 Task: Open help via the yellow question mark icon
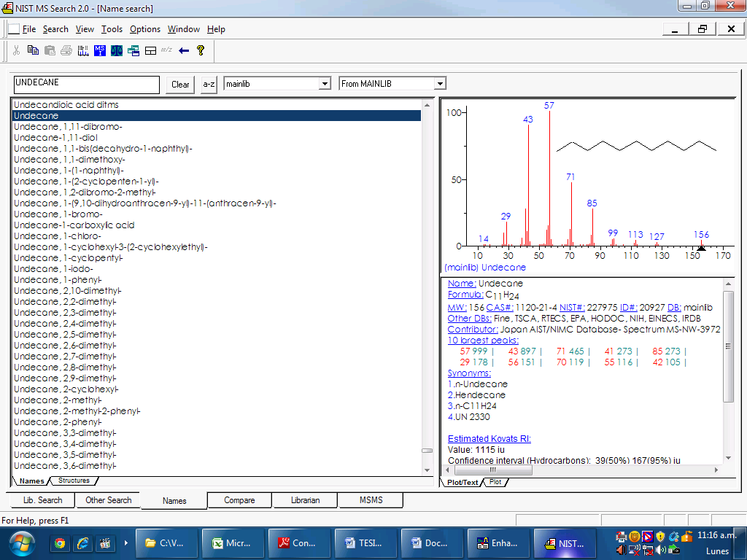point(201,50)
